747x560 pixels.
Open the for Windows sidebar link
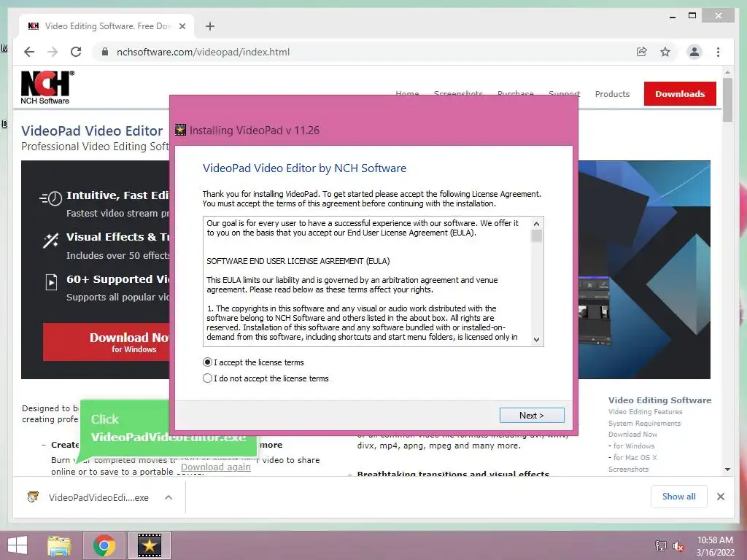pyautogui.click(x=634, y=446)
